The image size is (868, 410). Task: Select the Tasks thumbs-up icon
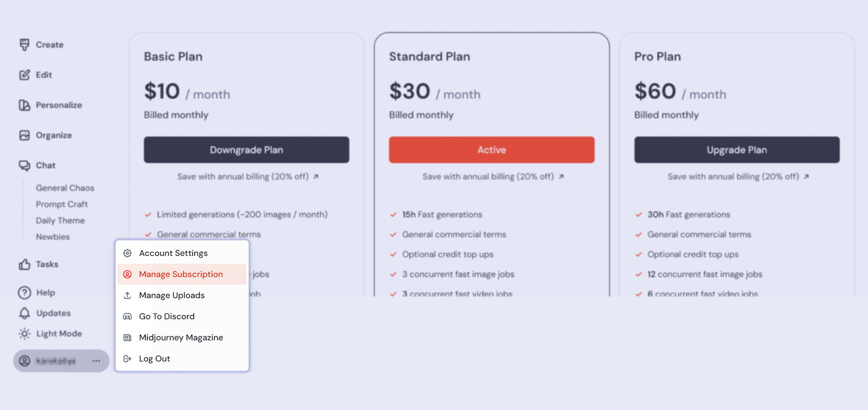pos(24,264)
